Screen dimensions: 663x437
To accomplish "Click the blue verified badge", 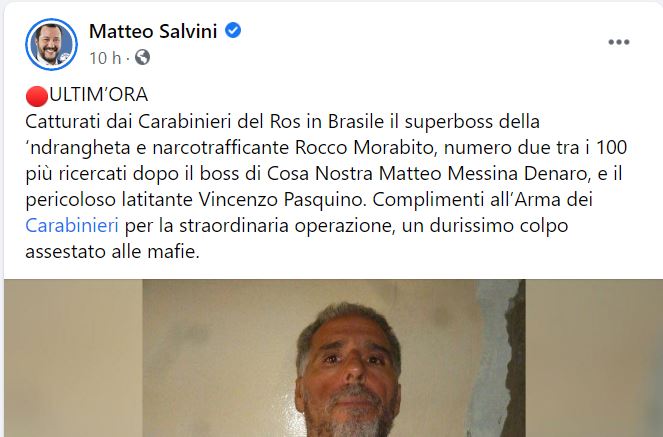I will pyautogui.click(x=233, y=30).
